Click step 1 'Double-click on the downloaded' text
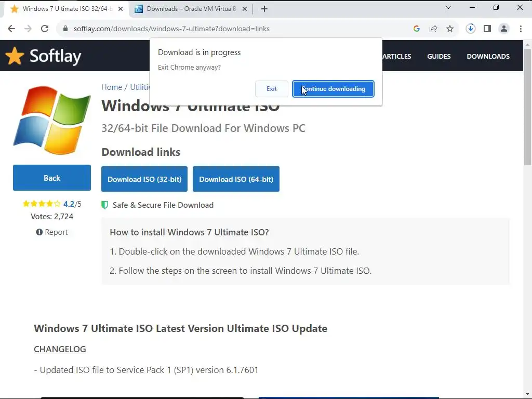532x399 pixels. (x=234, y=251)
